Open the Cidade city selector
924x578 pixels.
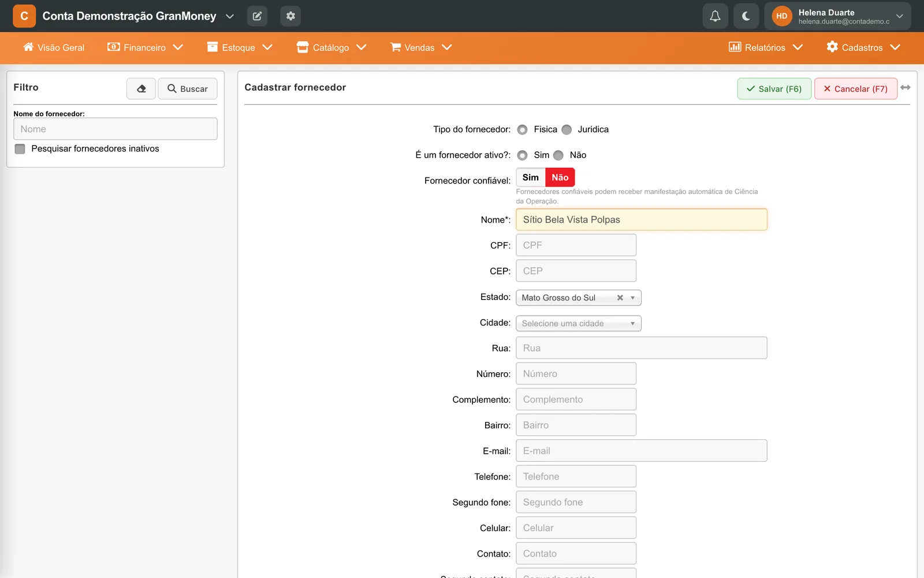point(579,323)
